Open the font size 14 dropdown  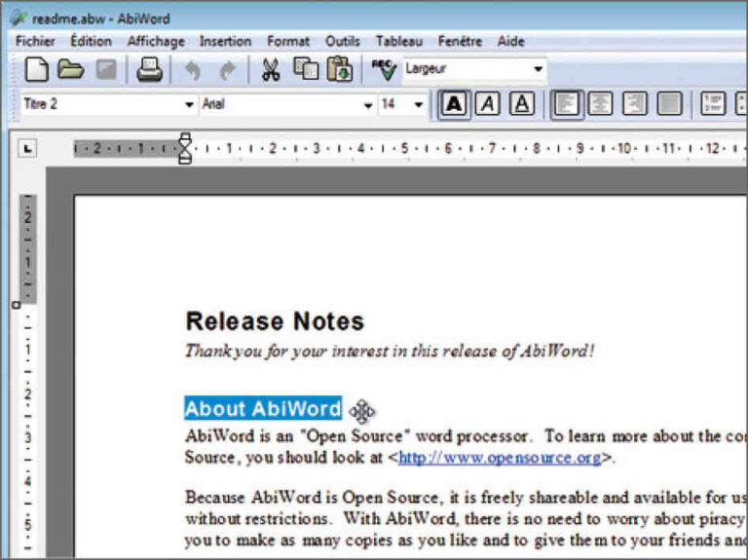pos(419,104)
